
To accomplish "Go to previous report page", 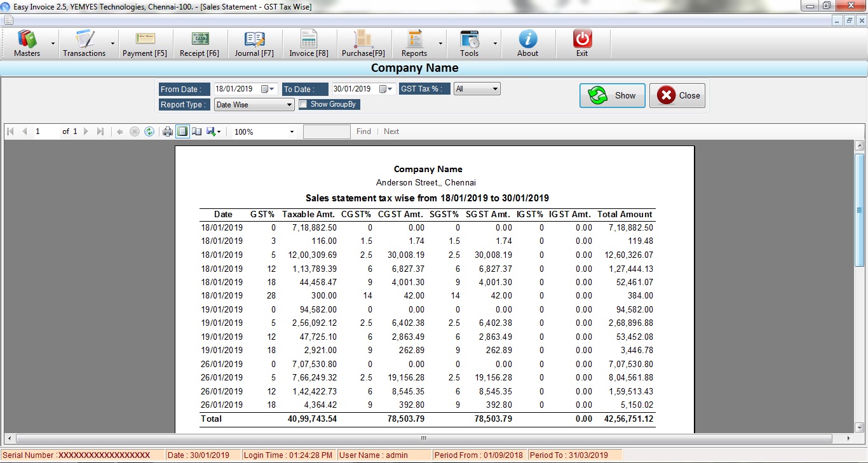I will click(25, 131).
